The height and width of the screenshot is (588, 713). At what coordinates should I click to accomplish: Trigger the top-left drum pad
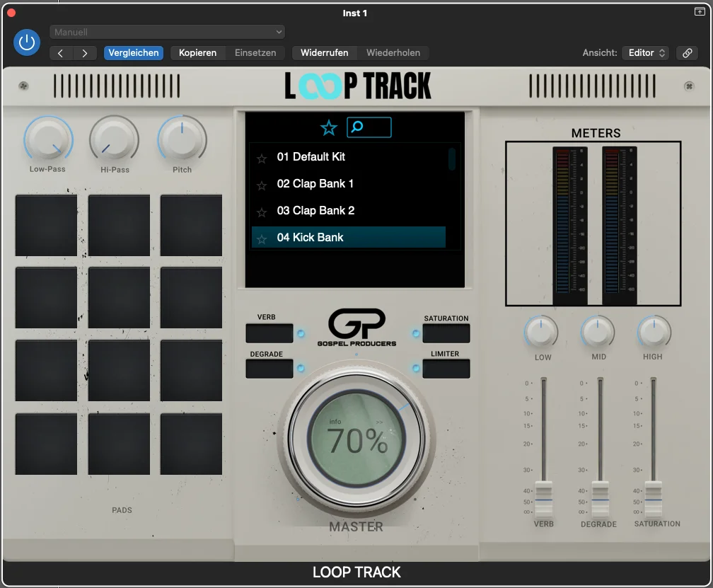click(47, 226)
